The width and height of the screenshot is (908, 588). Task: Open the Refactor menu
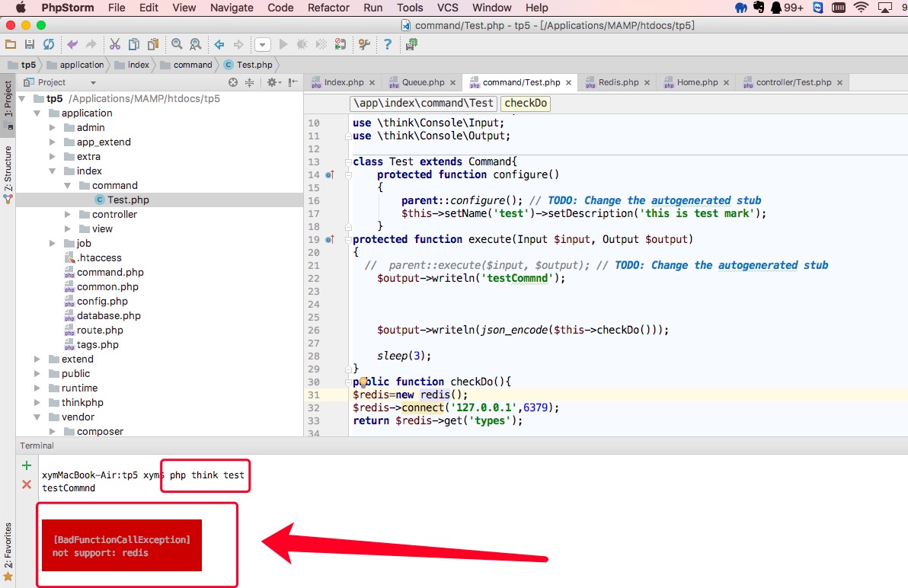point(328,8)
